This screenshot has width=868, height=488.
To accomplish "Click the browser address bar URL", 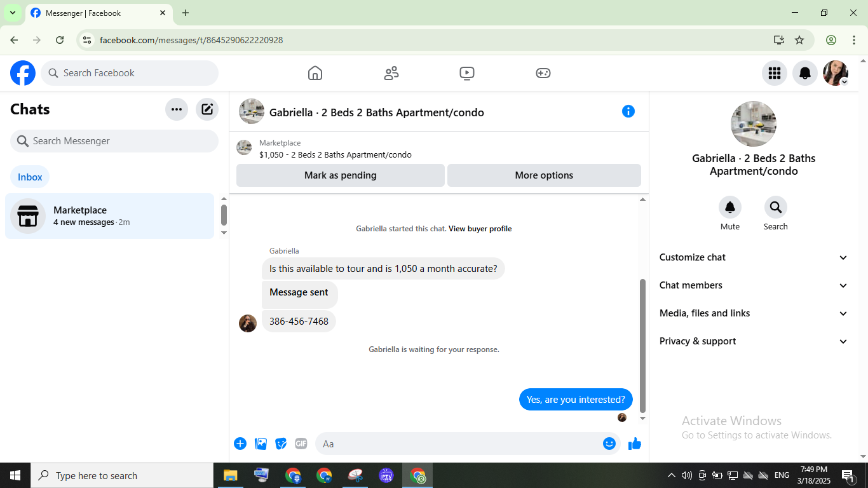I will click(x=191, y=40).
